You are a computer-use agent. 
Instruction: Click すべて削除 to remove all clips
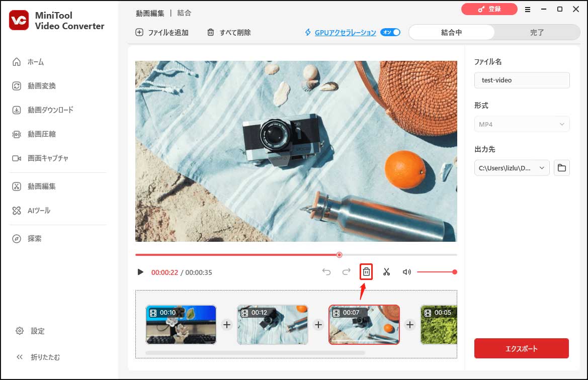[229, 33]
